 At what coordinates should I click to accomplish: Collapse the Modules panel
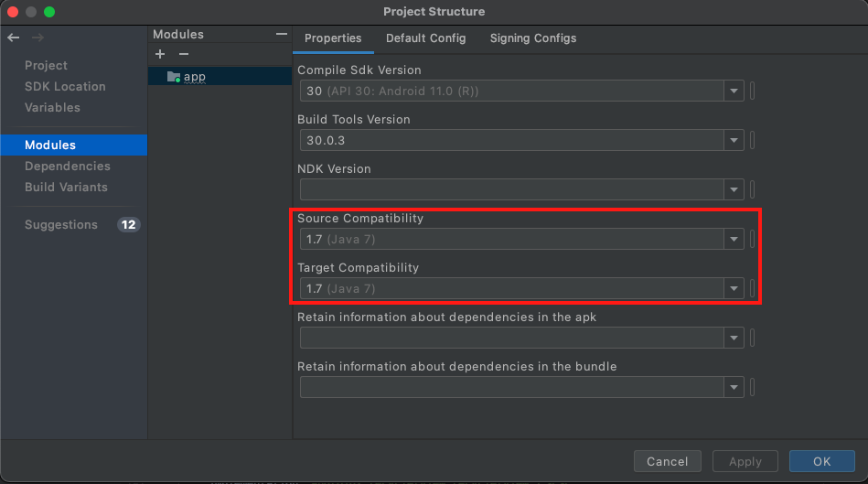click(281, 34)
